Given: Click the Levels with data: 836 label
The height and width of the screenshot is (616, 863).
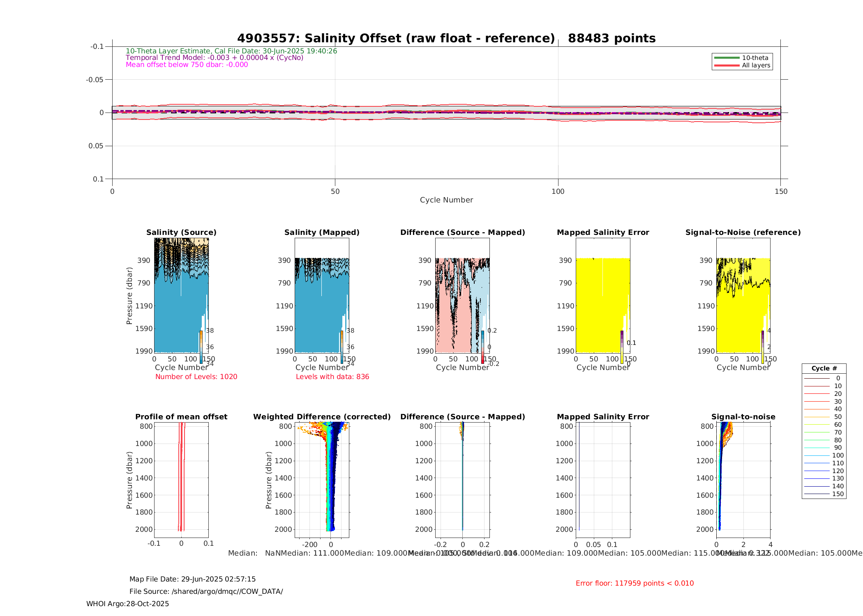Looking at the screenshot, I should 332,377.
